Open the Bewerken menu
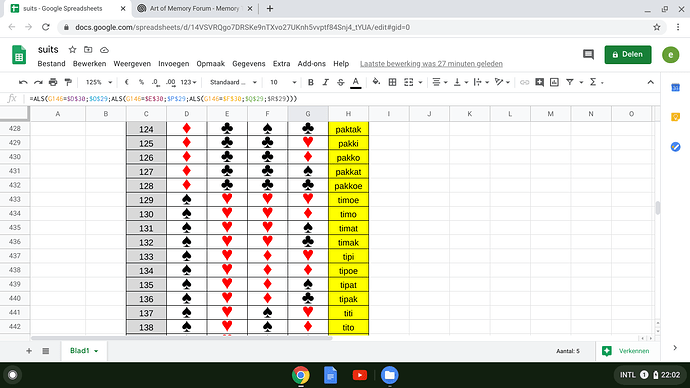 coord(89,64)
